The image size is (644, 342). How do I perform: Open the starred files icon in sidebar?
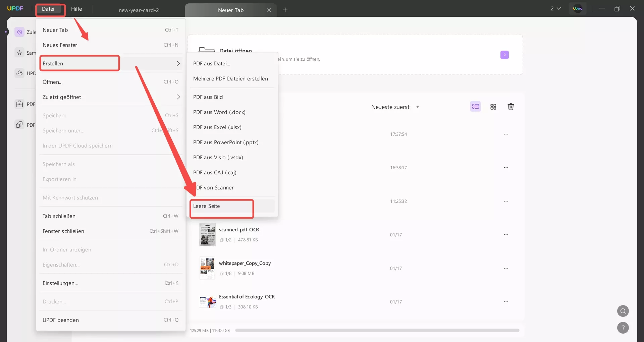[x=20, y=53]
